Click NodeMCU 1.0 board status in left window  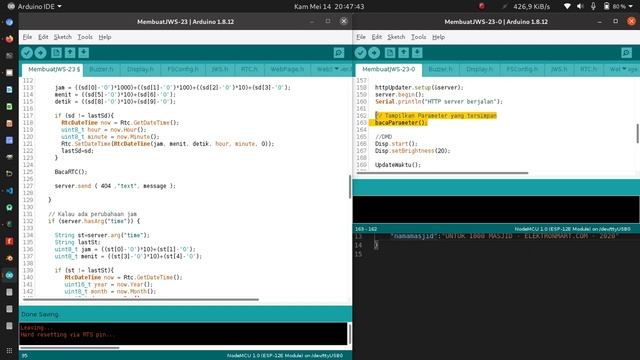point(284,356)
